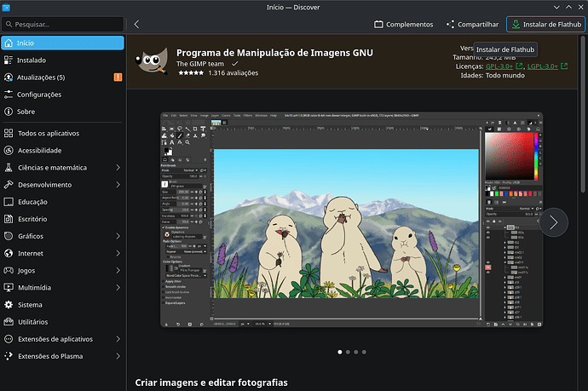Select the second screenshot carousel dot

[x=347, y=351]
